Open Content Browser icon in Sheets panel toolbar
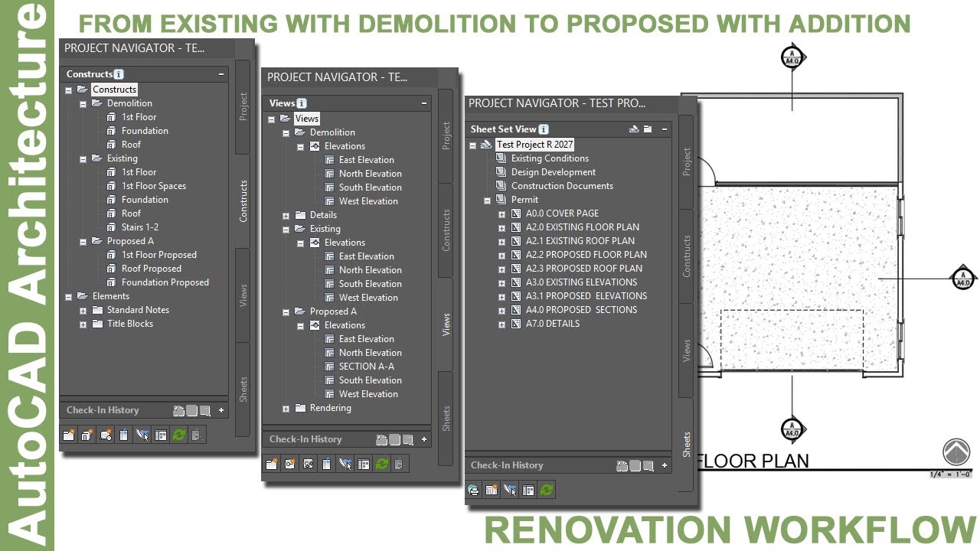 [528, 490]
